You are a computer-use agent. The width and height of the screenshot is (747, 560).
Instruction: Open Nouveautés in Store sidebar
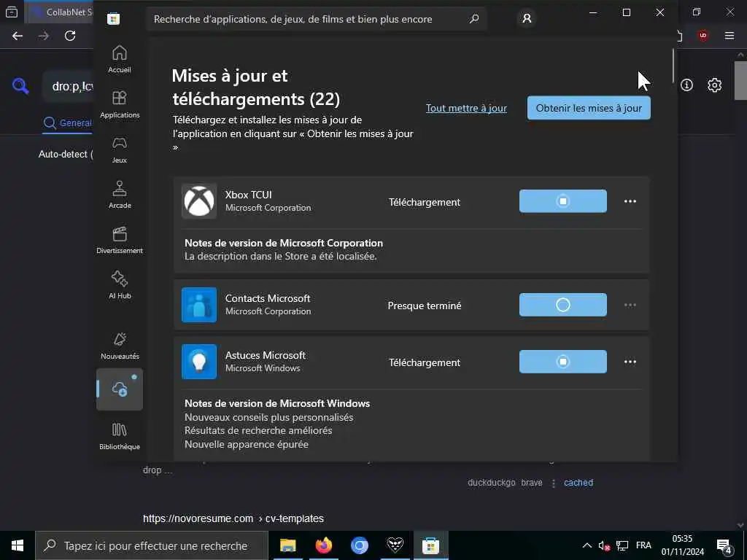120,346
